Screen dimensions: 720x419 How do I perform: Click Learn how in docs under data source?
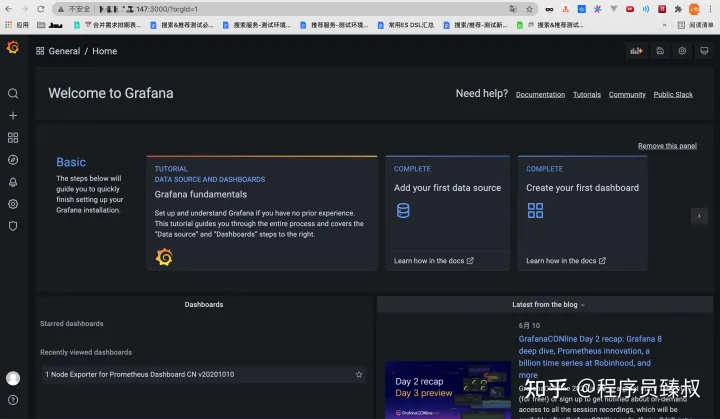(x=433, y=260)
